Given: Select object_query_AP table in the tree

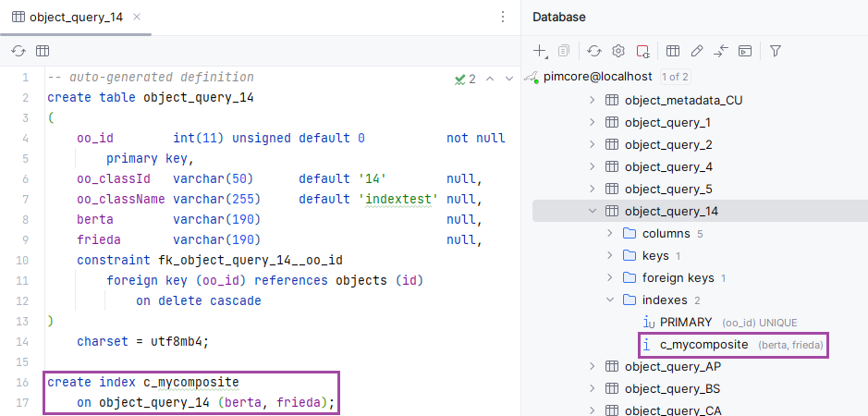Looking at the screenshot, I should coord(673,366).
